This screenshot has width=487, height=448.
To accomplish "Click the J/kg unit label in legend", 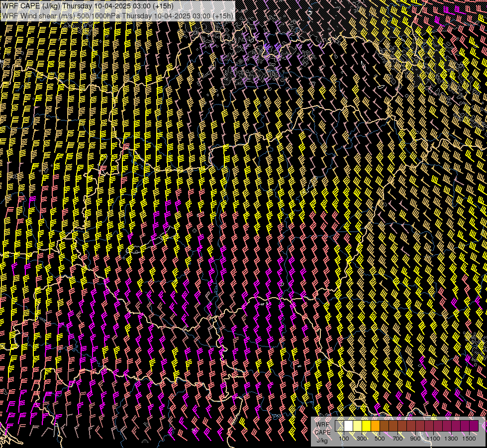I will tap(322, 440).
